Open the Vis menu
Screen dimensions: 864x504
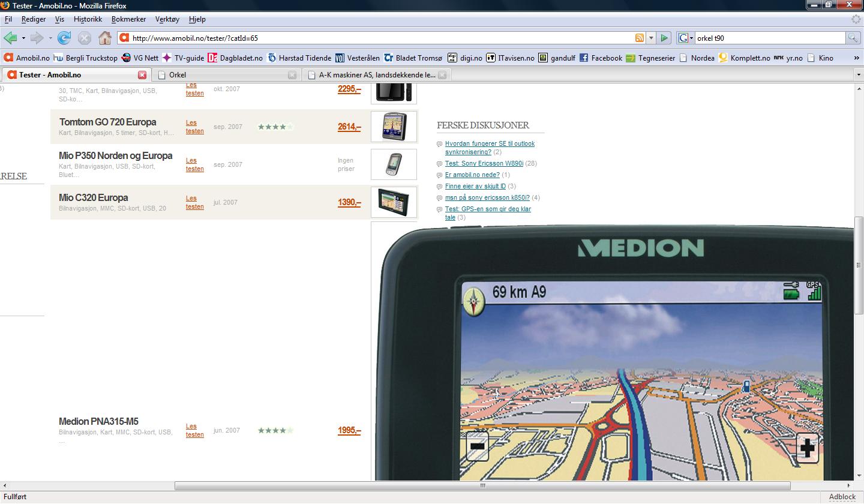point(59,19)
